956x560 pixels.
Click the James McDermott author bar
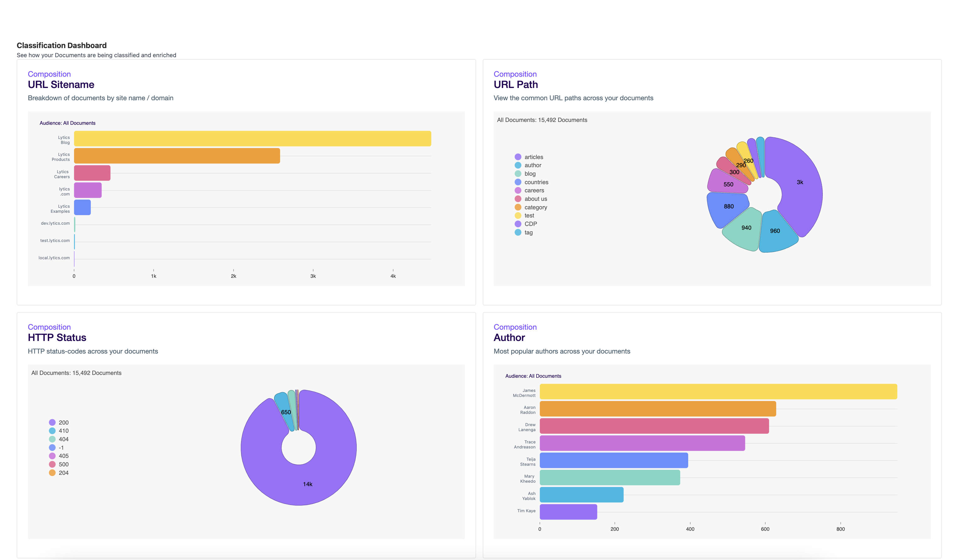pyautogui.click(x=718, y=392)
